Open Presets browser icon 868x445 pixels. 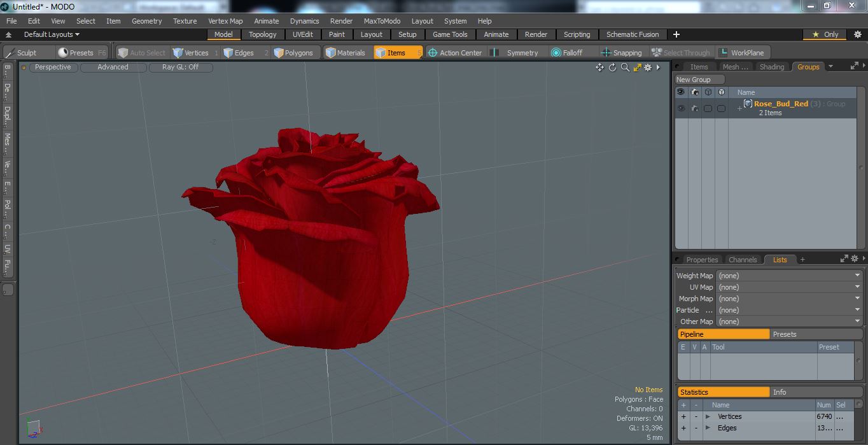(x=63, y=53)
